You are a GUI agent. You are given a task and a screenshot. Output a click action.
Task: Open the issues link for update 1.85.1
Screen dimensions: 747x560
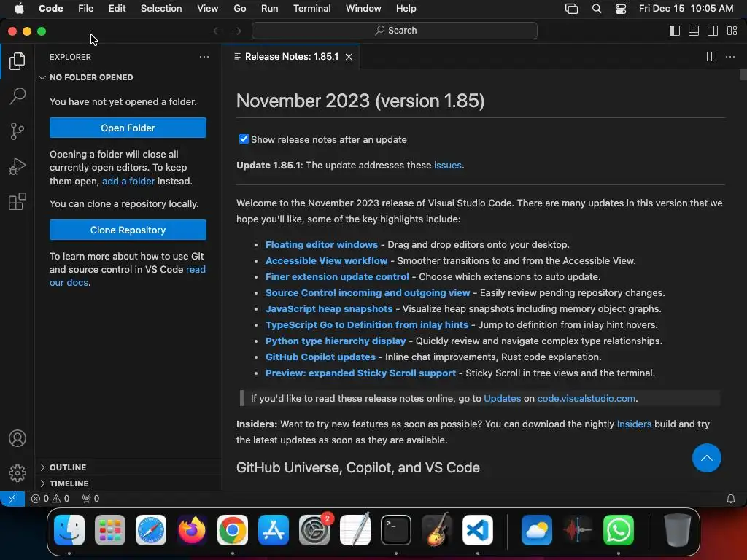coord(447,166)
